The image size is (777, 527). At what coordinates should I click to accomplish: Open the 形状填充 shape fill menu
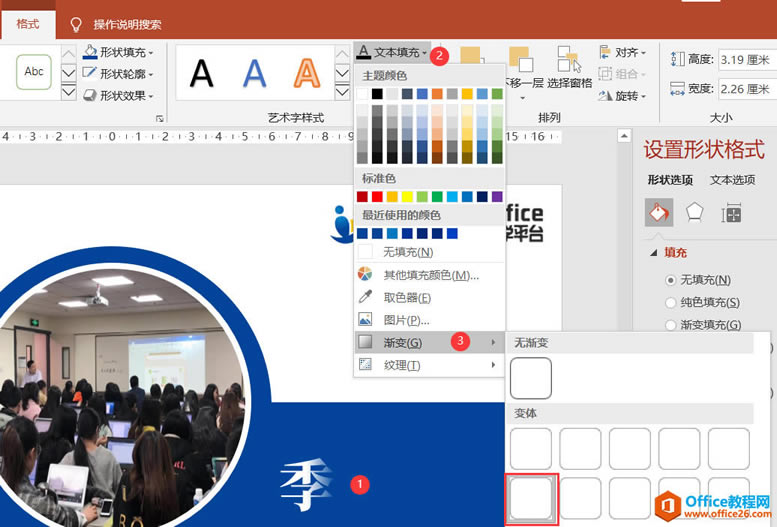click(119, 52)
